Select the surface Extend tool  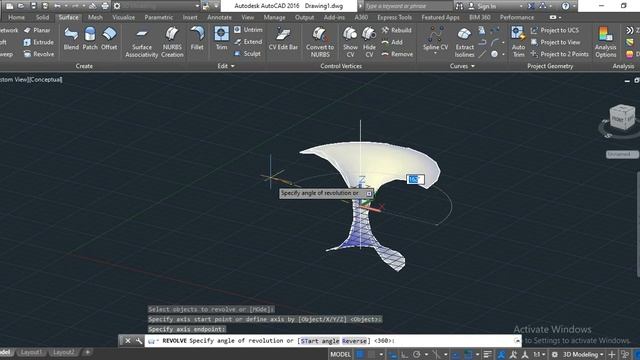(x=248, y=42)
